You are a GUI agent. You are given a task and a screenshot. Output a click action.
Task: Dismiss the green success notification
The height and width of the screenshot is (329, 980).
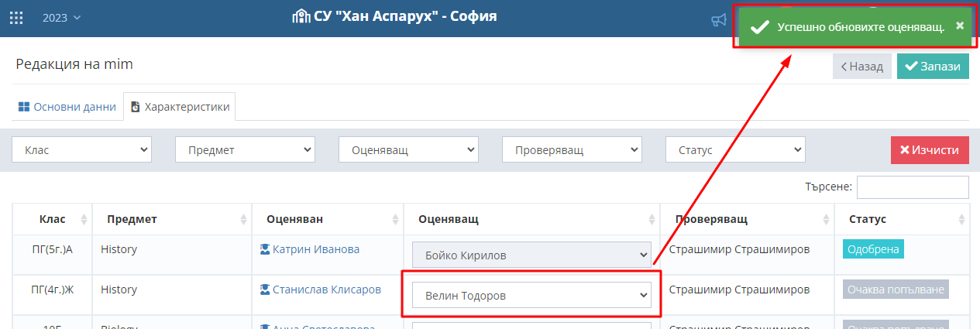click(960, 26)
